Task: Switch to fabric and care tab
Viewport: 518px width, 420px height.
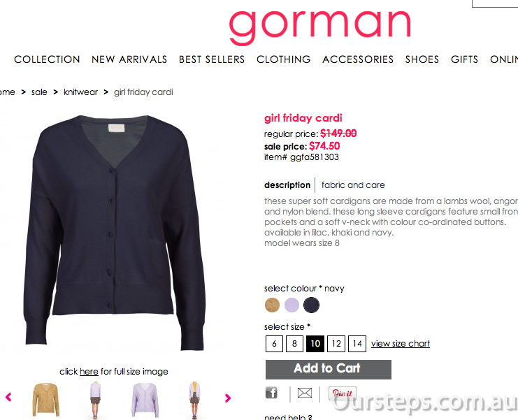Action: click(353, 185)
